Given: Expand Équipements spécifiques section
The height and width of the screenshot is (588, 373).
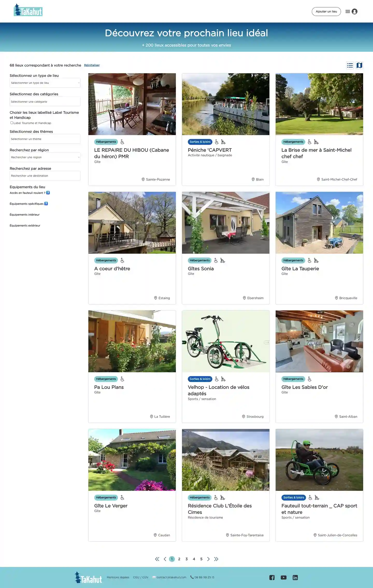Looking at the screenshot, I should pos(29,204).
